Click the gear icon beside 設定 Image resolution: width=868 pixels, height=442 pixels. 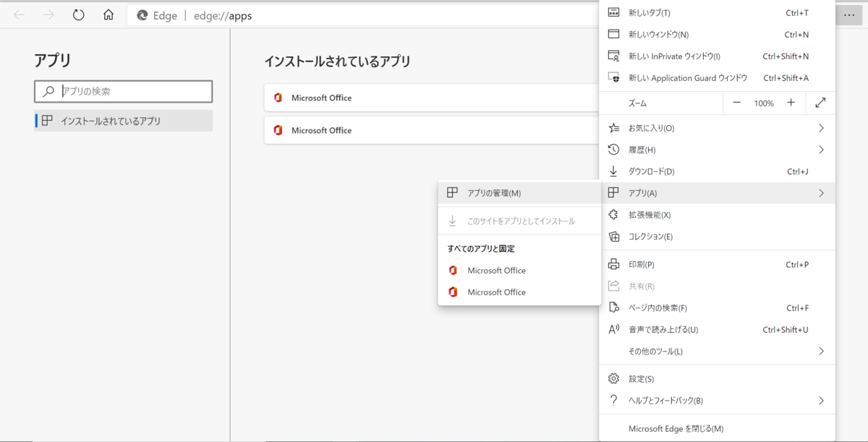(x=613, y=379)
